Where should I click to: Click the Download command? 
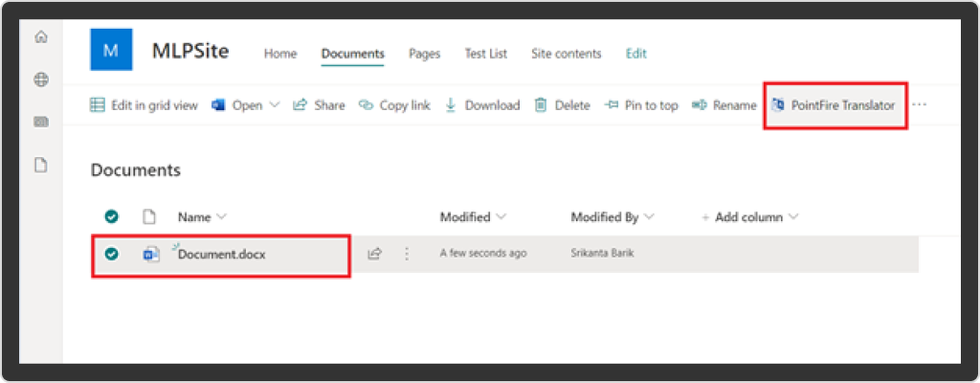click(482, 105)
